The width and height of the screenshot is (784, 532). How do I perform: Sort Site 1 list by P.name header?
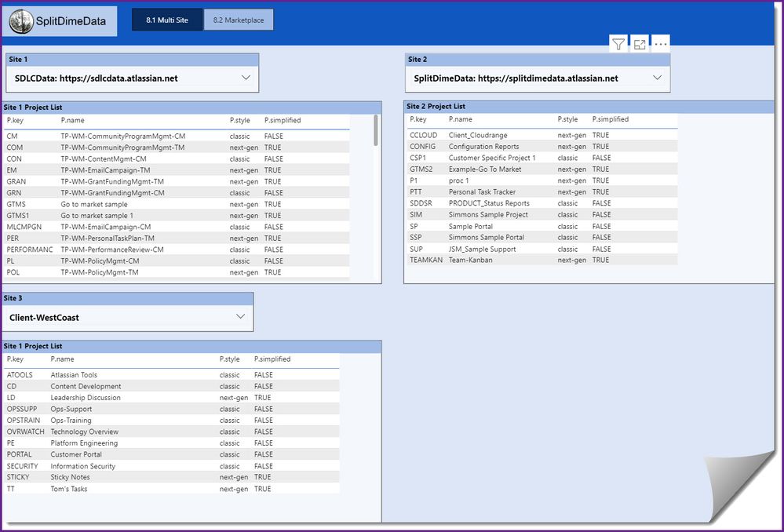pos(72,120)
